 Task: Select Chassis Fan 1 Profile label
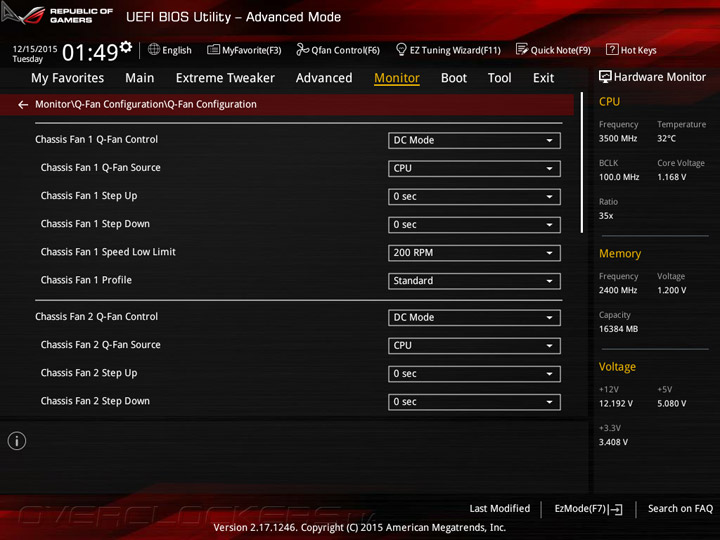[86, 280]
